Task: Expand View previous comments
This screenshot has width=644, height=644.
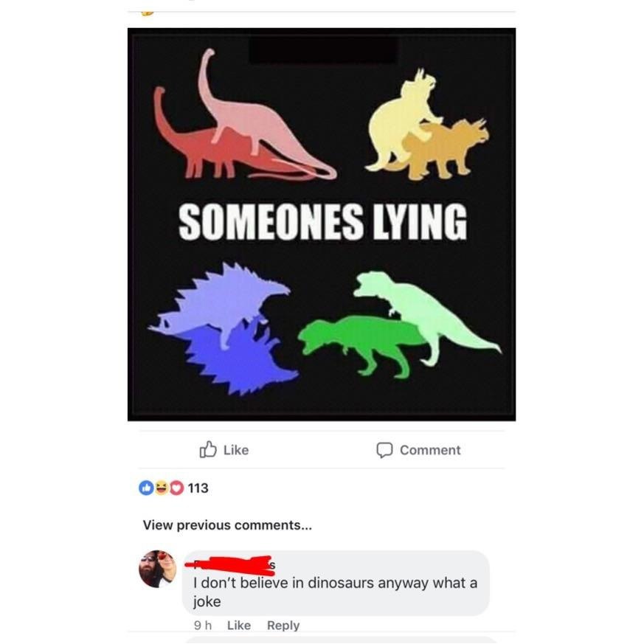Action: [x=227, y=525]
